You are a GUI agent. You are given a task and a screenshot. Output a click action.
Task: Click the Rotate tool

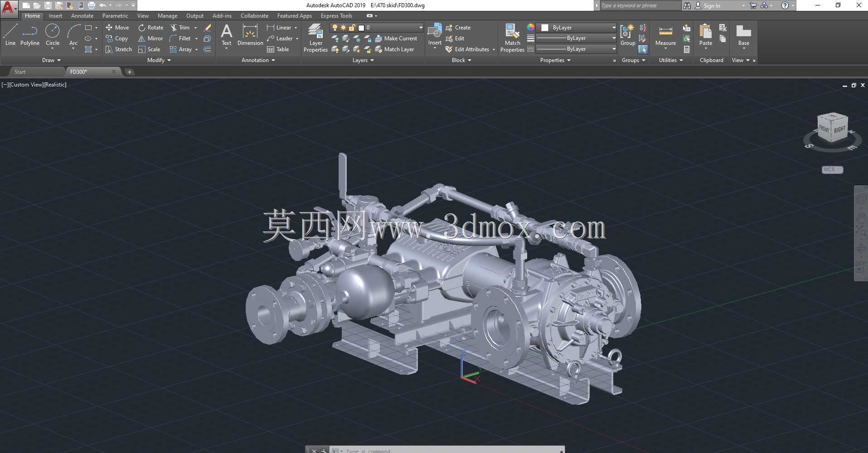[x=150, y=28]
